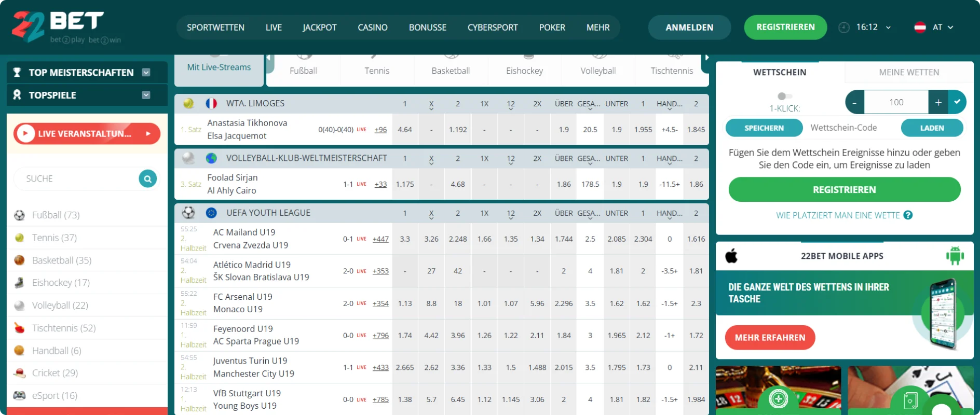Click the Registrieren button in header
The width and height of the screenshot is (980, 415).
785,27
